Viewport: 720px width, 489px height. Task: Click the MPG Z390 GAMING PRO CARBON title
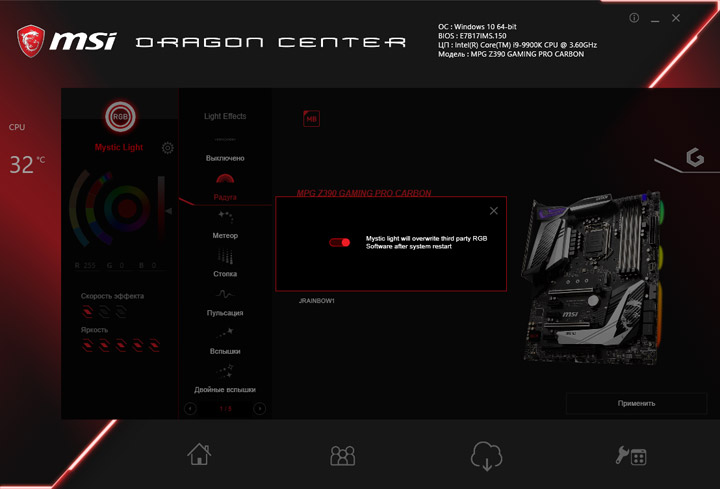click(364, 193)
